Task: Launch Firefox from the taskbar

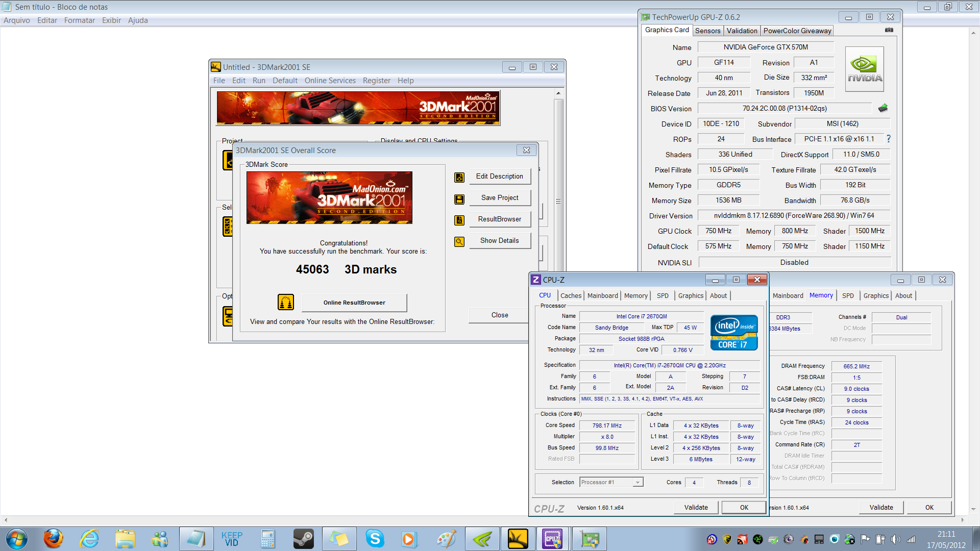Action: 53,539
